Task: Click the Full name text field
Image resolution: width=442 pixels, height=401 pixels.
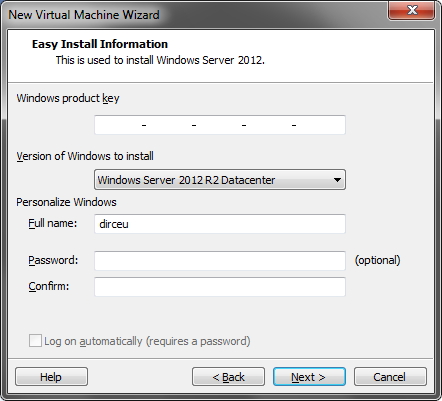Action: (220, 224)
